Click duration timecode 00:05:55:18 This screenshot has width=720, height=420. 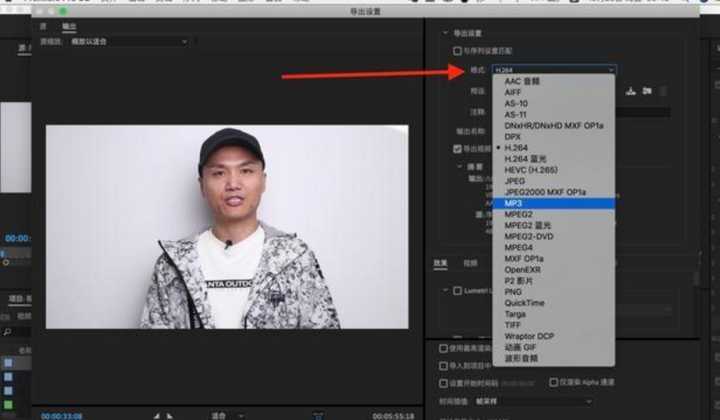coord(393,416)
